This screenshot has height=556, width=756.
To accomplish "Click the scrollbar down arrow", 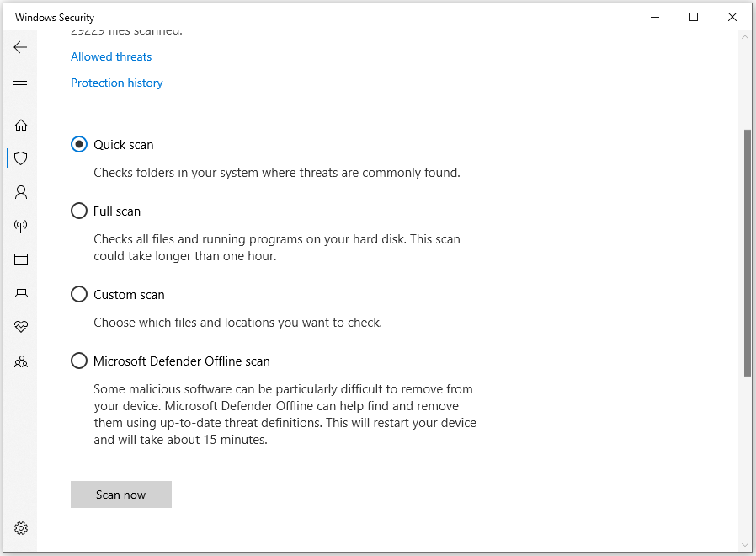I will coord(747,544).
